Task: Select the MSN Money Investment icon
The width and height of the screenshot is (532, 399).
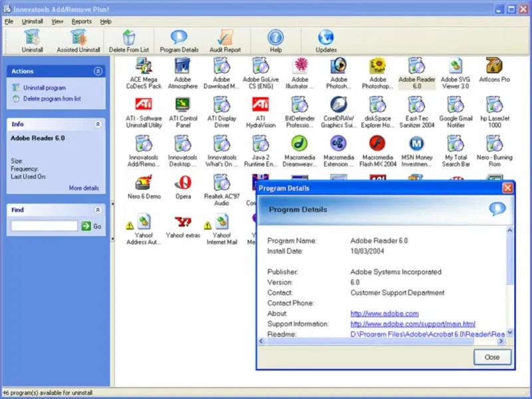Action: click(417, 152)
